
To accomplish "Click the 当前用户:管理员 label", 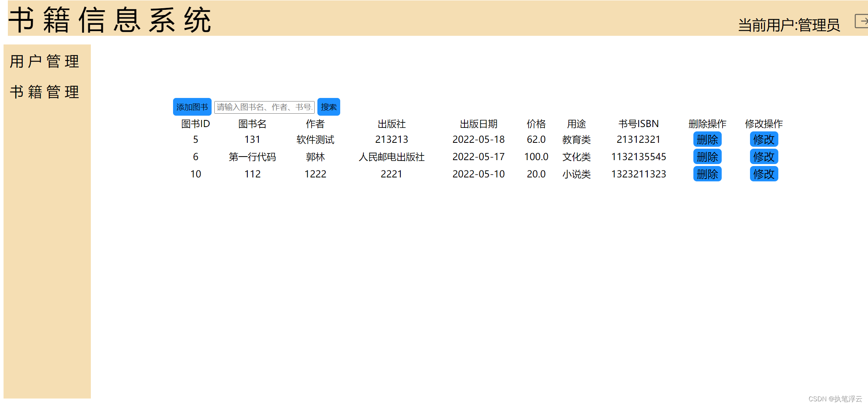I will click(x=789, y=25).
